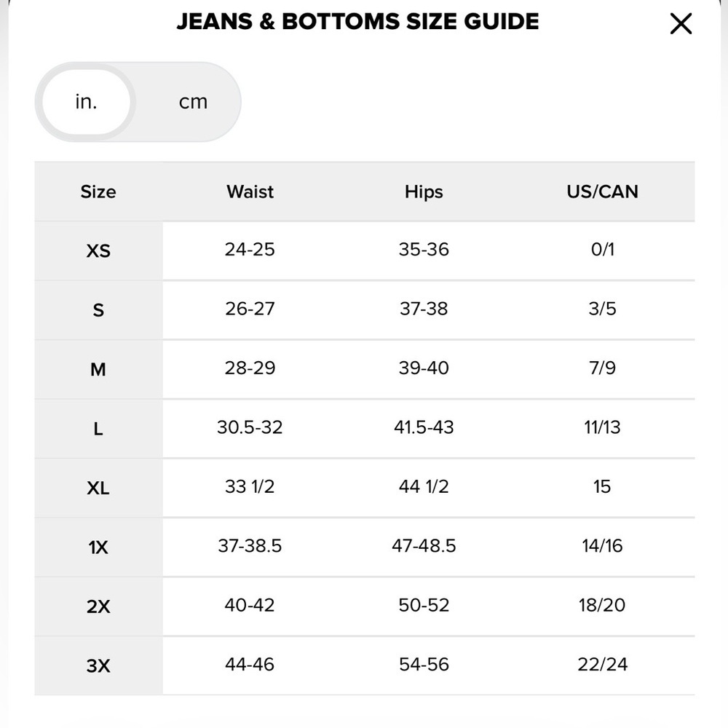Click the Jeans & Bottoms Size Guide title

tap(357, 21)
